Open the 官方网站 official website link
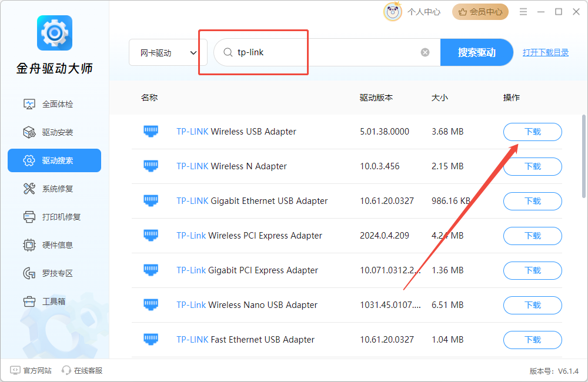 click(x=31, y=370)
